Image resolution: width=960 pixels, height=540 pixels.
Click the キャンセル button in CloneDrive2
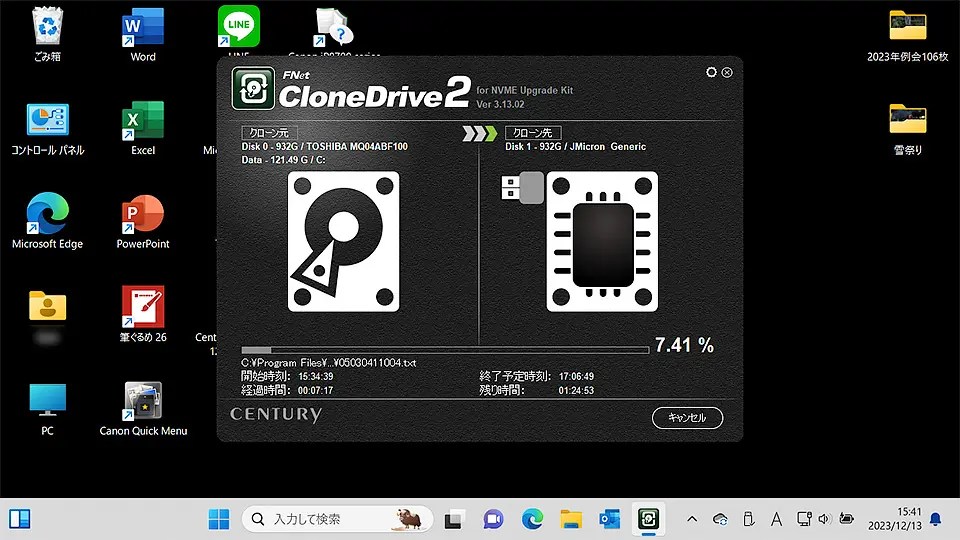[687, 418]
